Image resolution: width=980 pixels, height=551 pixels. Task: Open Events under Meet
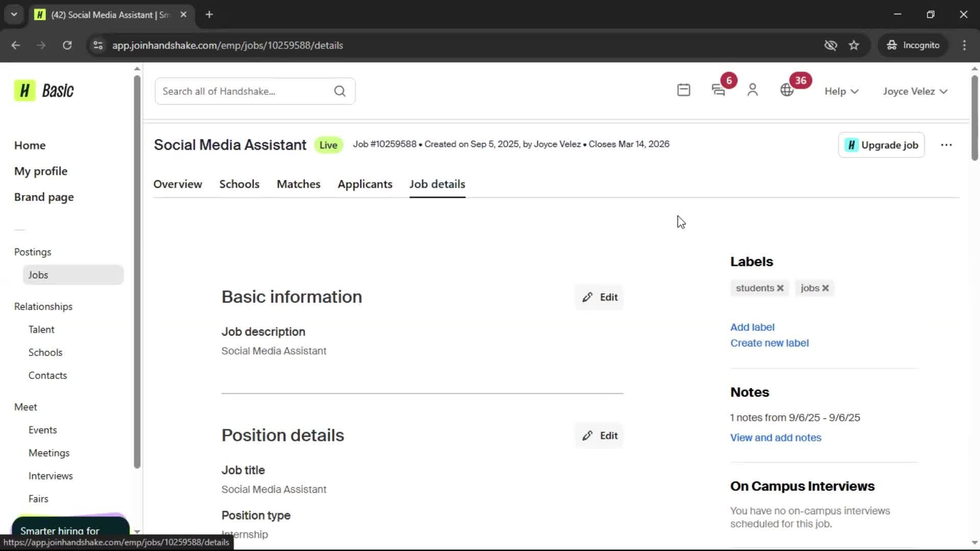[x=42, y=430]
